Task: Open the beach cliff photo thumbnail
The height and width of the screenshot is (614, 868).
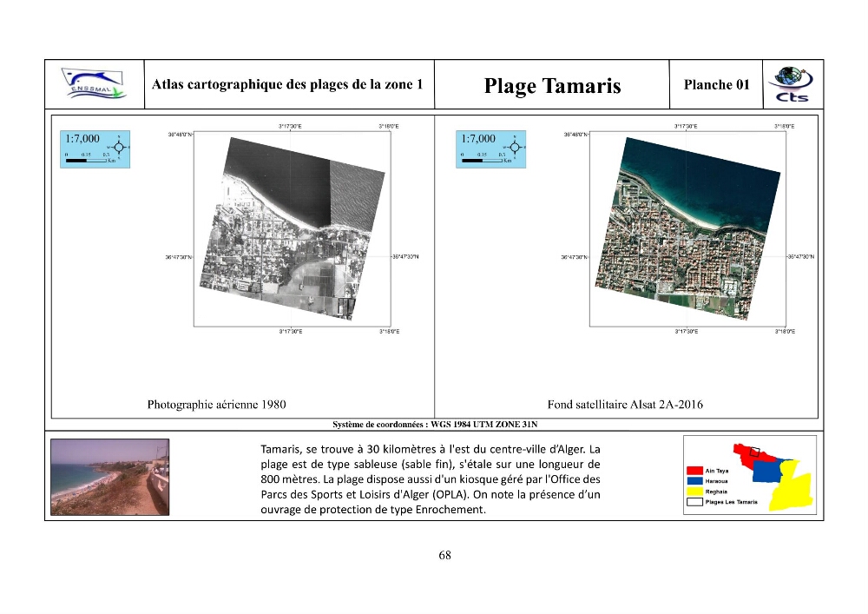Action: click(x=109, y=478)
